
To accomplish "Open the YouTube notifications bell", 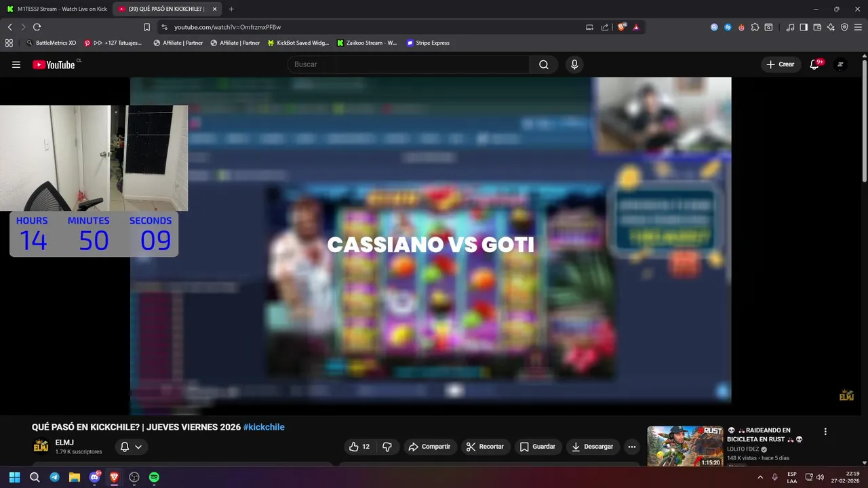I will point(814,64).
